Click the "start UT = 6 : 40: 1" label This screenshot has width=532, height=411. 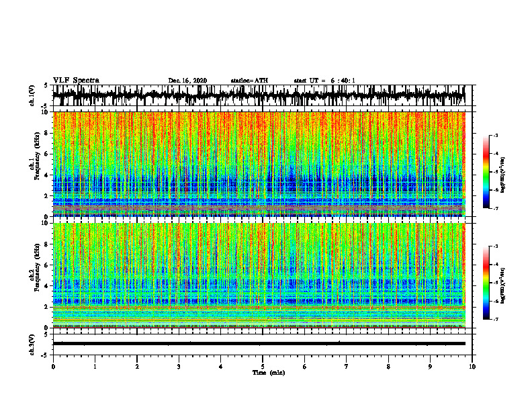[x=324, y=81]
